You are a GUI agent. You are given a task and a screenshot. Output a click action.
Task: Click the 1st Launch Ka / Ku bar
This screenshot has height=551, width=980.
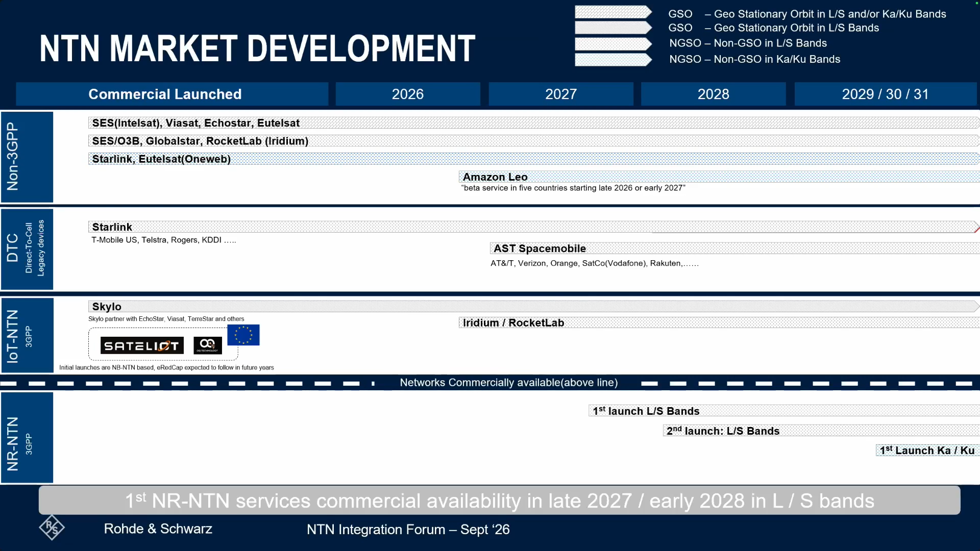[x=928, y=450]
